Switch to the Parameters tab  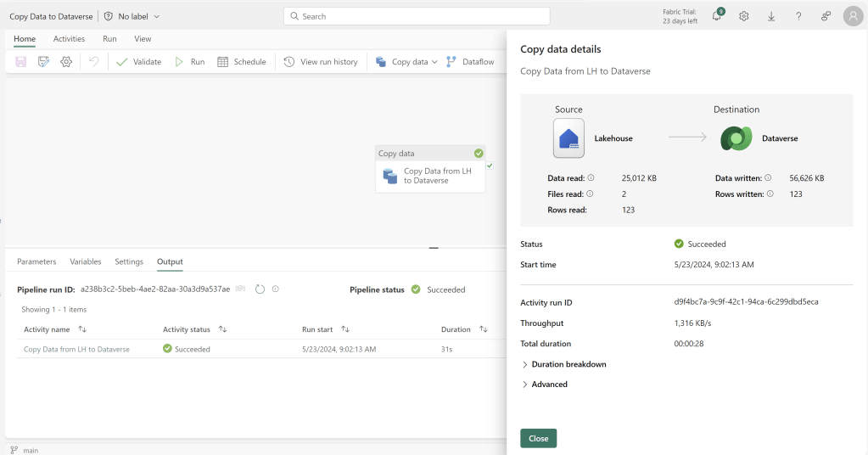(x=36, y=261)
